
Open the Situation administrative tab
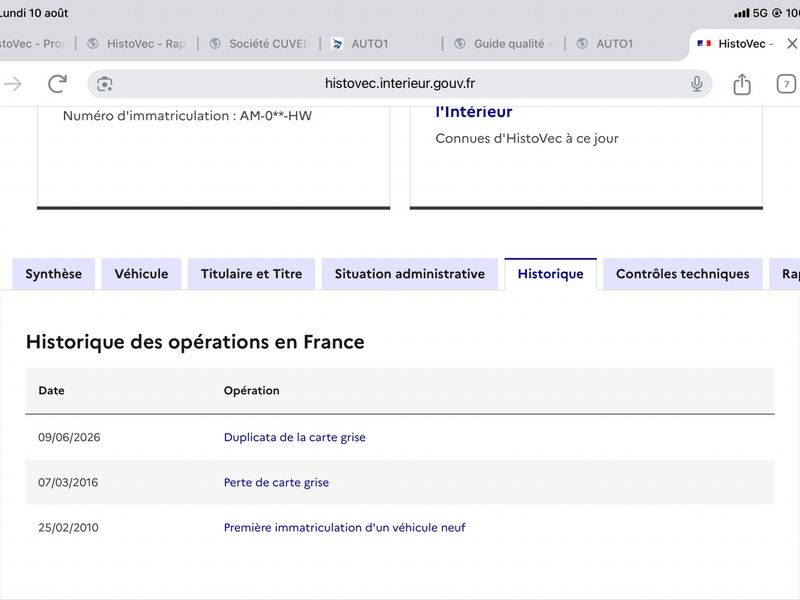(x=410, y=274)
